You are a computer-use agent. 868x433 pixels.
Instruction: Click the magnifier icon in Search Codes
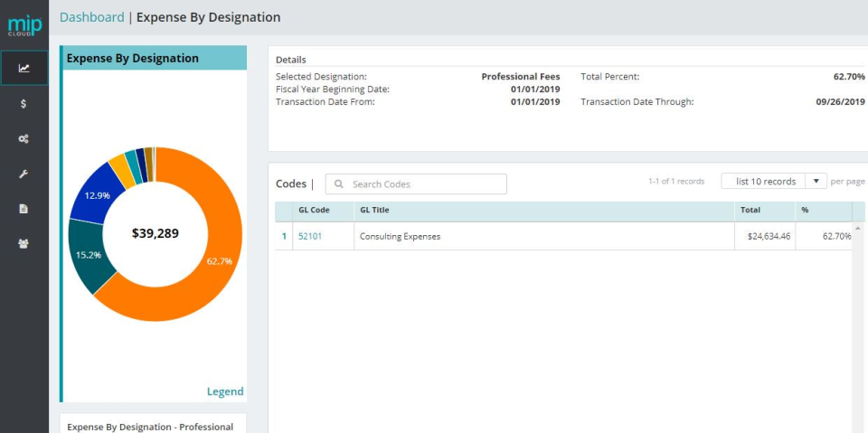click(x=339, y=184)
